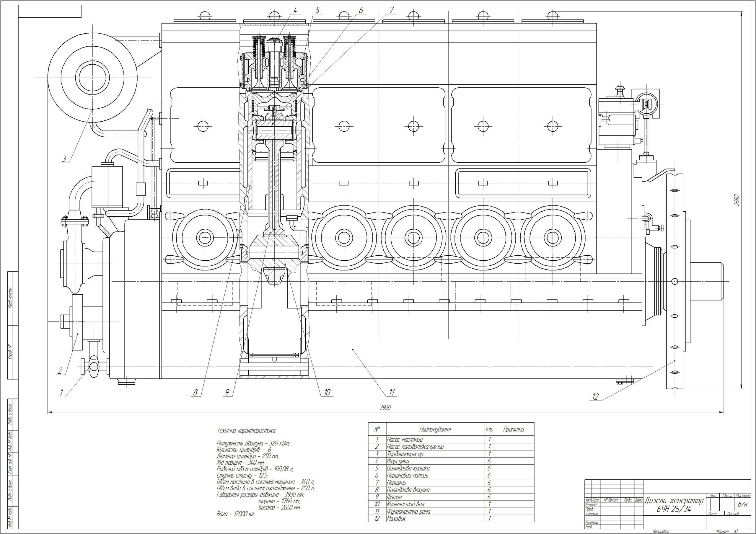Click the 'Примітка' table column header

(x=513, y=429)
